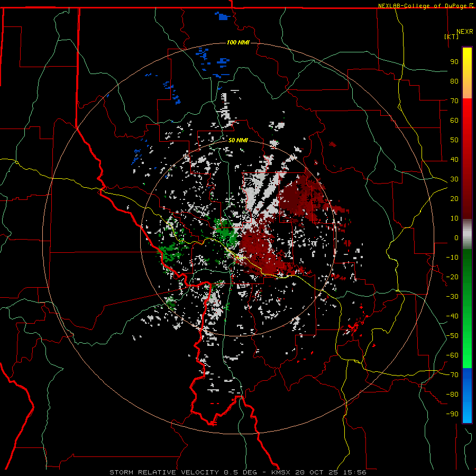Click the 0 value on the velocity legend

click(x=456, y=238)
